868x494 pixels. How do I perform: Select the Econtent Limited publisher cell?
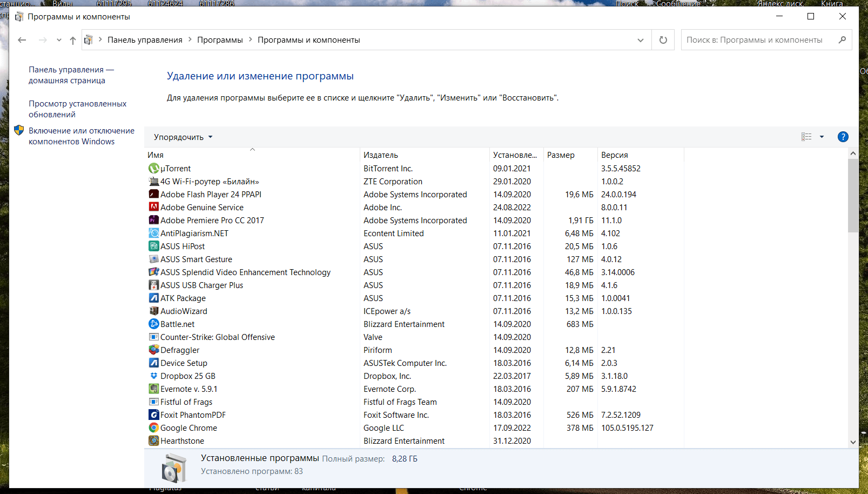[394, 233]
